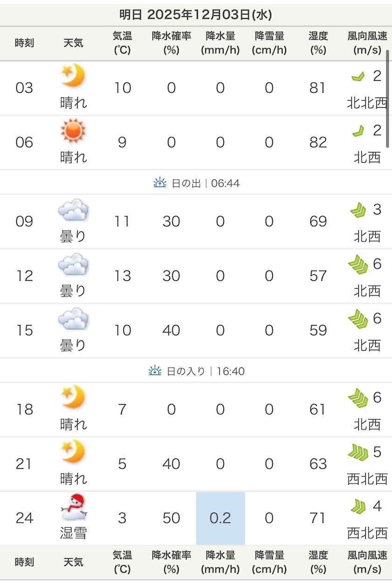Click the top 風向風速 (m/s) column header
The height and width of the screenshot is (588, 392).
pos(367,43)
